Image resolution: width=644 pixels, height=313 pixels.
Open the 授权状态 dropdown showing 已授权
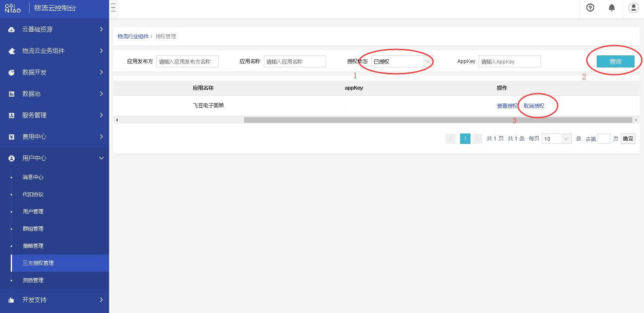(x=400, y=61)
